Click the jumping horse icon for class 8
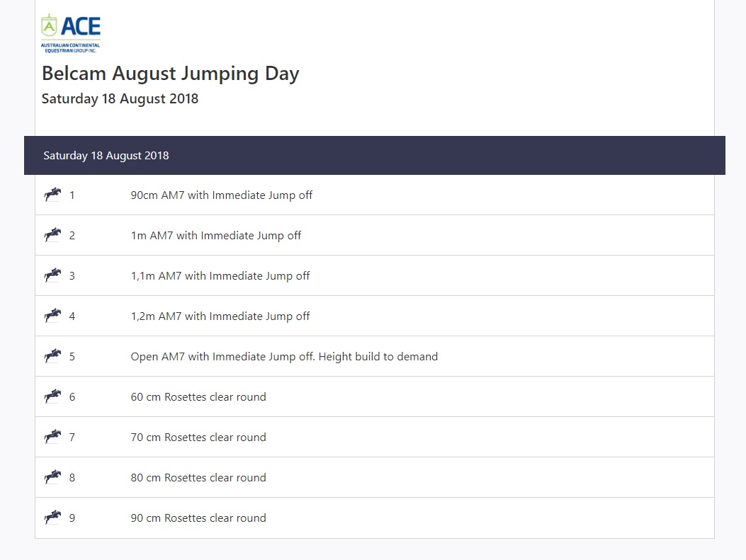The height and width of the screenshot is (560, 746). coord(53,477)
